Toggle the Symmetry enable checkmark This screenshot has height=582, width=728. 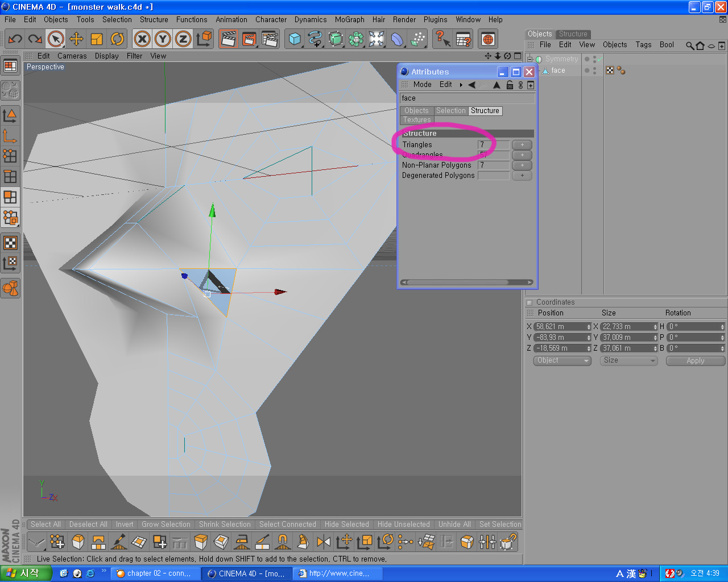tap(599, 59)
